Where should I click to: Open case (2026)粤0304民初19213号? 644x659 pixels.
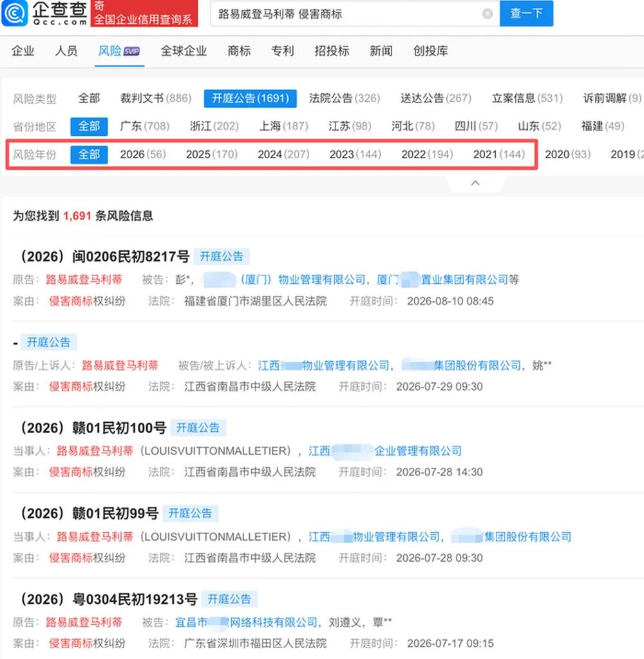109,599
